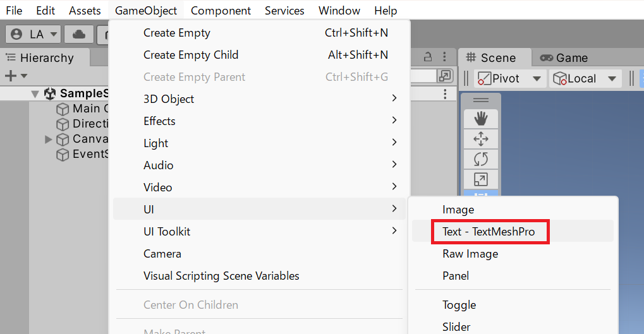This screenshot has width=644, height=334.
Task: Expand the UI Toolkit submenu
Action: pos(259,232)
